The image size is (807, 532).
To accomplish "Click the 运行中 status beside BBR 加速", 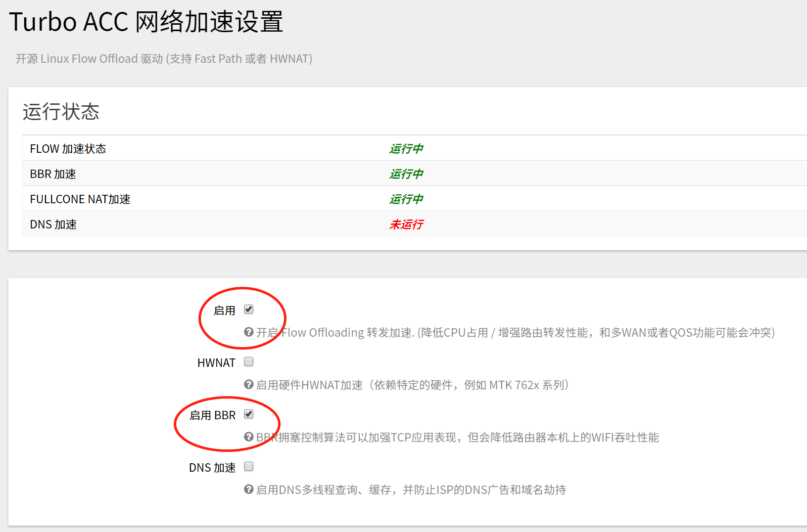I will pos(406,174).
